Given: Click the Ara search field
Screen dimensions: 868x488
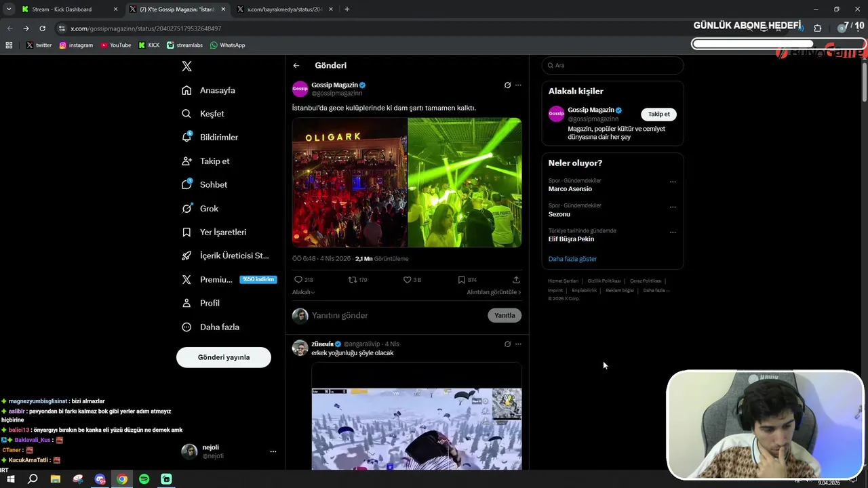Looking at the screenshot, I should click(612, 65).
